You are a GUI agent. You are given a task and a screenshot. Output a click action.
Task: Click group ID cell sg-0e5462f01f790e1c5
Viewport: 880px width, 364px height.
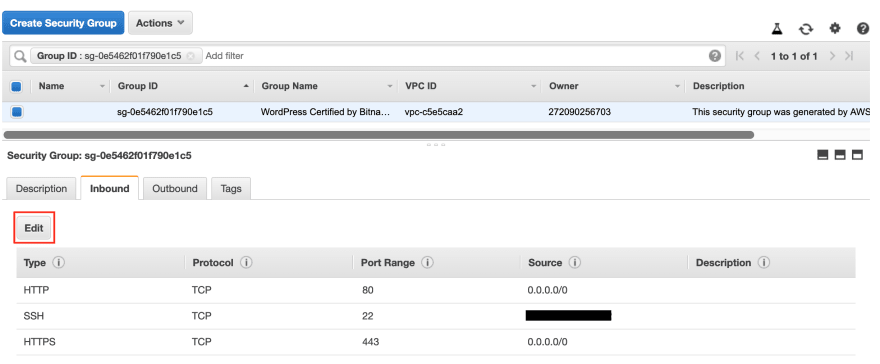(x=164, y=112)
